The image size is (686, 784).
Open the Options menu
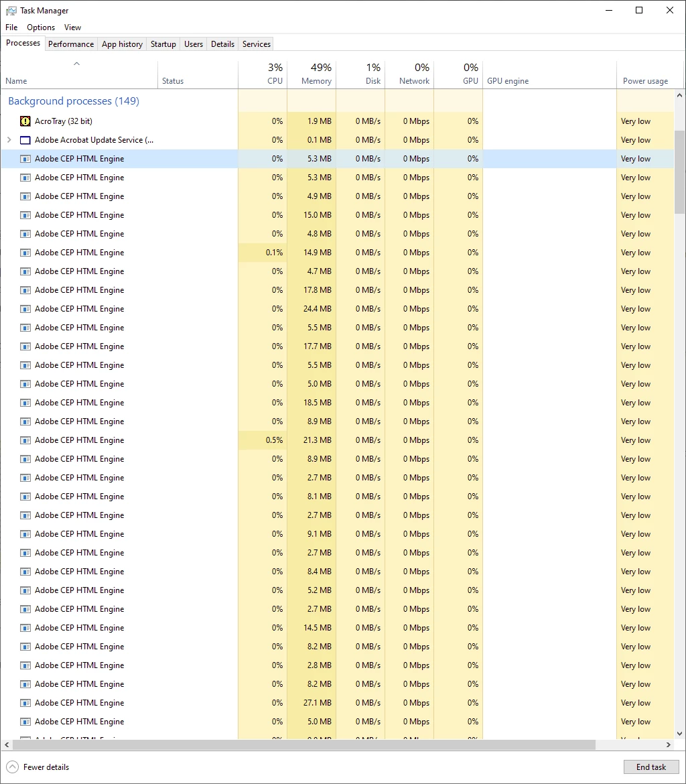point(41,27)
